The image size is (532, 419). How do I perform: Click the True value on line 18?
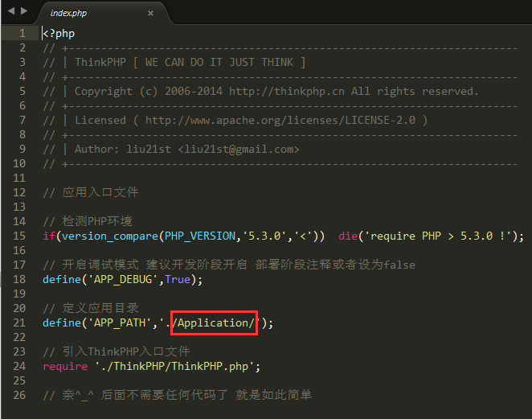pyautogui.click(x=178, y=279)
